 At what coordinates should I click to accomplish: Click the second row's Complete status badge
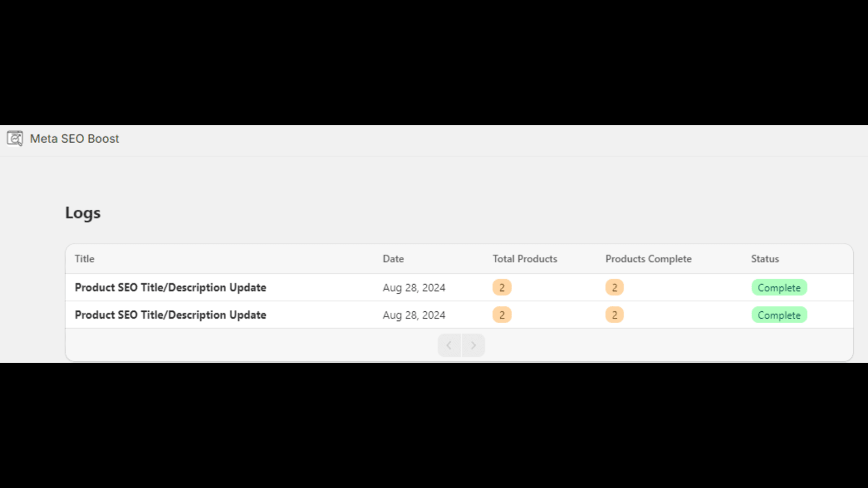point(779,315)
